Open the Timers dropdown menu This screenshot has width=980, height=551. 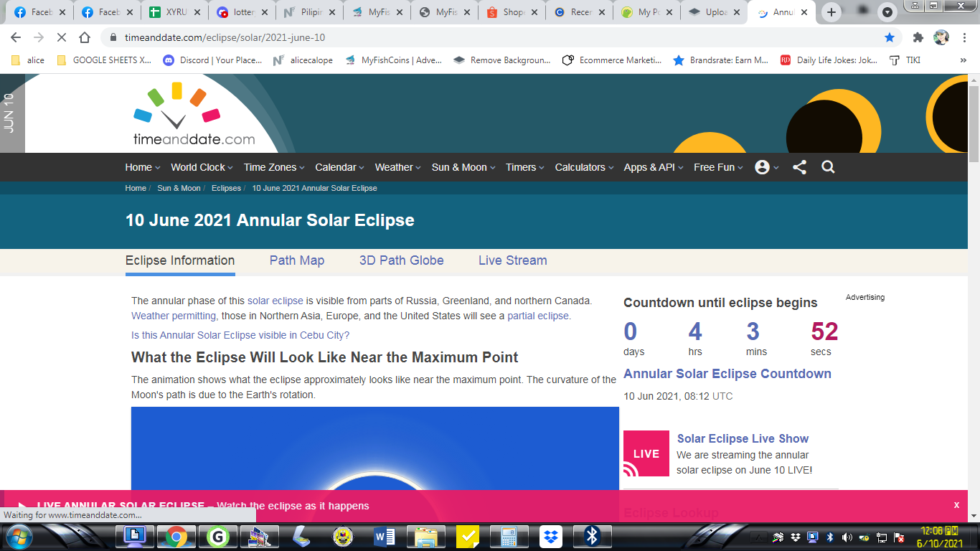point(525,167)
